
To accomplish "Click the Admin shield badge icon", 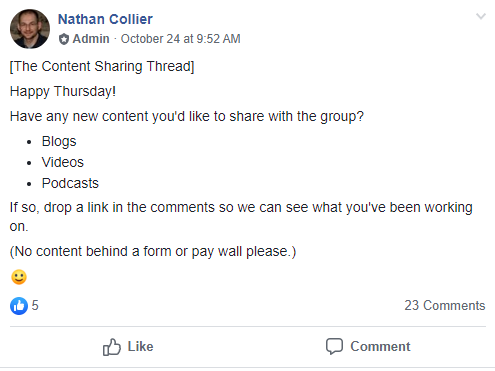I will [x=64, y=39].
